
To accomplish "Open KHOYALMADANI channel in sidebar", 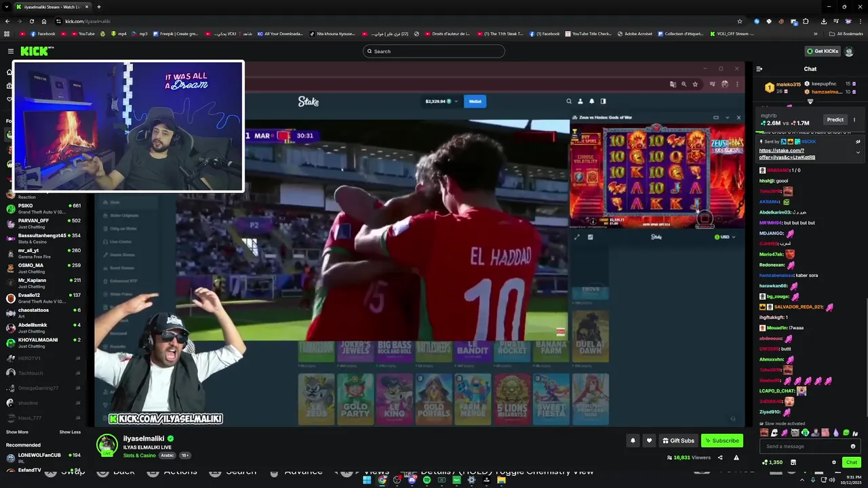I will click(43, 342).
